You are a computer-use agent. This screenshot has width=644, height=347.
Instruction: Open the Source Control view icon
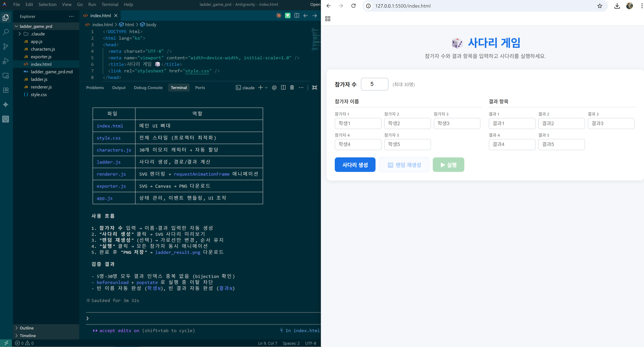pyautogui.click(x=6, y=46)
